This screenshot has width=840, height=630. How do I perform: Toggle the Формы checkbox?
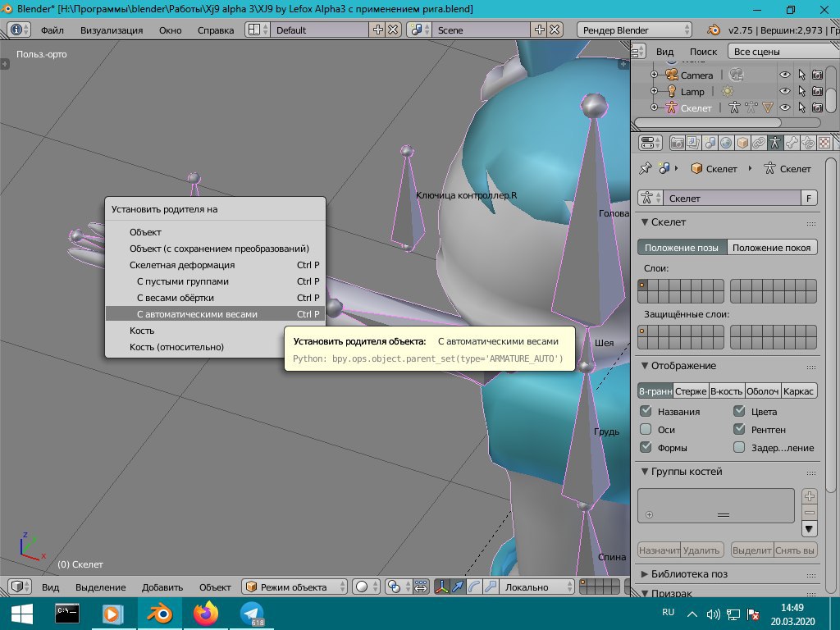click(x=646, y=447)
